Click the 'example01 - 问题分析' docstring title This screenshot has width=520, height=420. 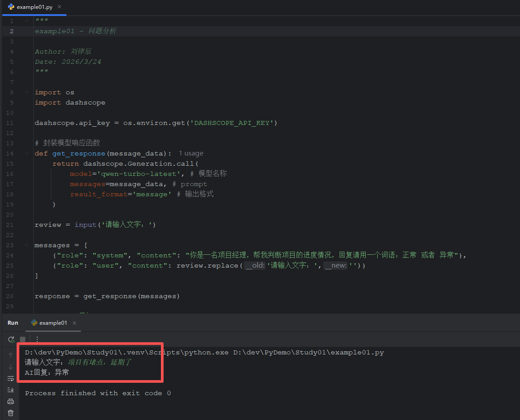coord(76,31)
